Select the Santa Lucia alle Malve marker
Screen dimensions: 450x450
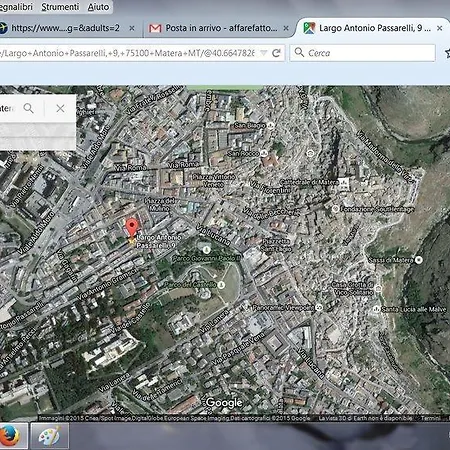pyautogui.click(x=377, y=309)
